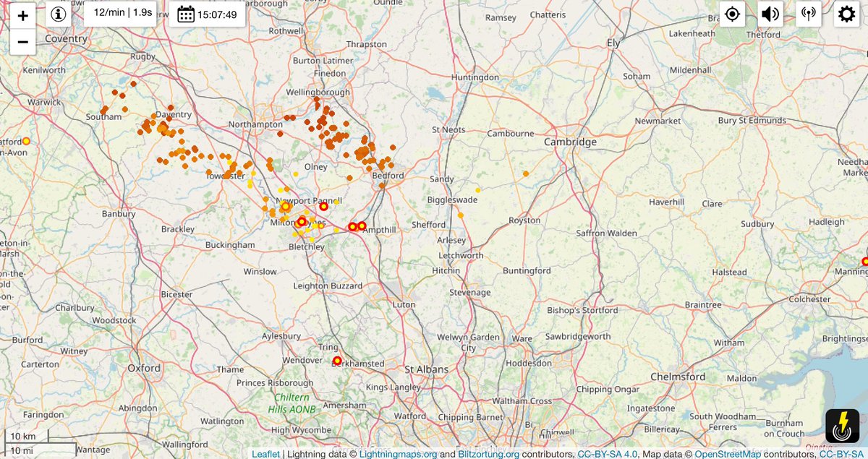
Task: Click the red strike marker near Manningtree
Action: tap(864, 262)
